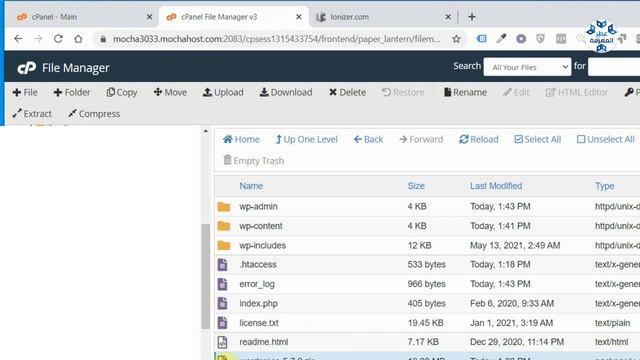Click Rename in the toolbar

pyautogui.click(x=465, y=92)
